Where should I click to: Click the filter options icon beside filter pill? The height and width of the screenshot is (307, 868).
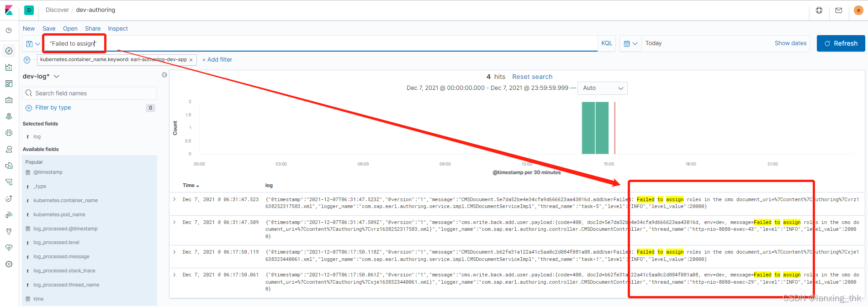pyautogui.click(x=27, y=60)
